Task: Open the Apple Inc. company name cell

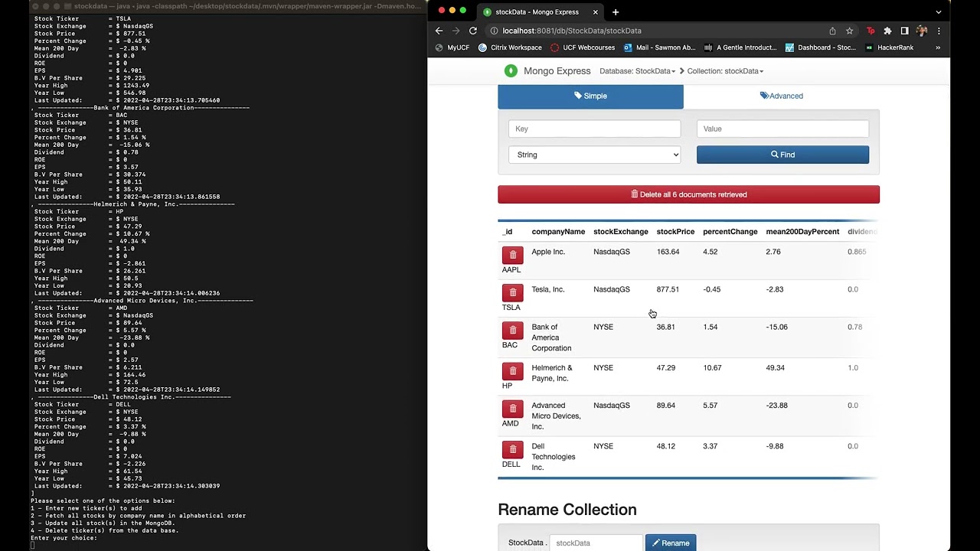Action: coord(548,252)
